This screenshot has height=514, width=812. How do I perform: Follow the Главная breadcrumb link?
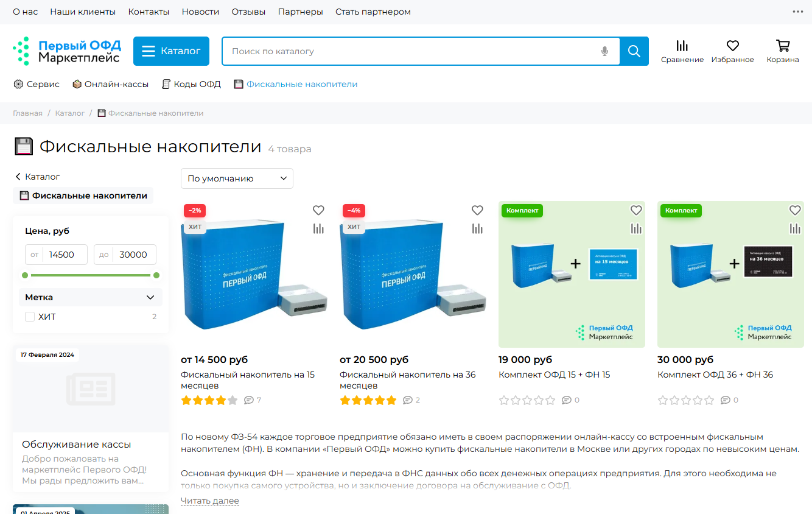coord(28,113)
